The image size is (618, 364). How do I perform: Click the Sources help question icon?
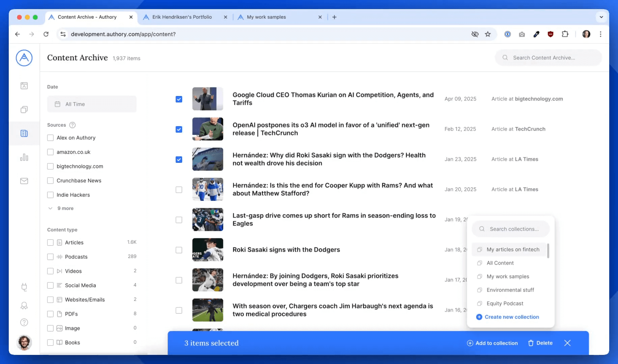[x=72, y=125]
